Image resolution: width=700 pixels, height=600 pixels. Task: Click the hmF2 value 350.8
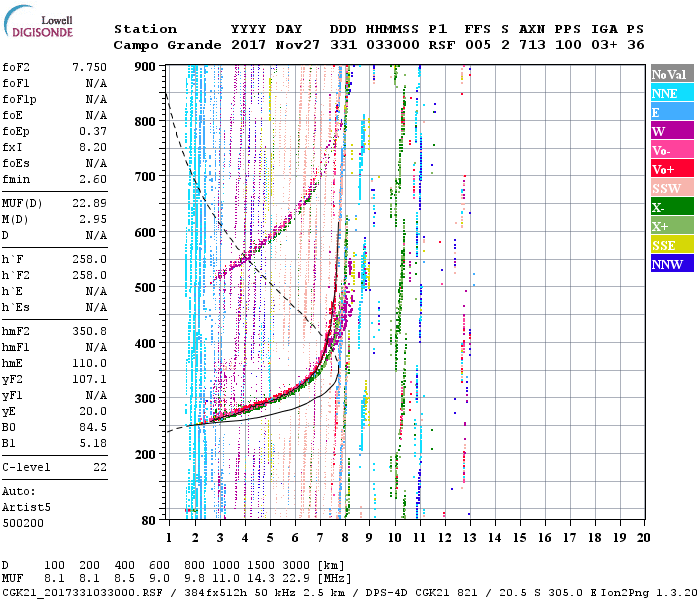pos(89,330)
